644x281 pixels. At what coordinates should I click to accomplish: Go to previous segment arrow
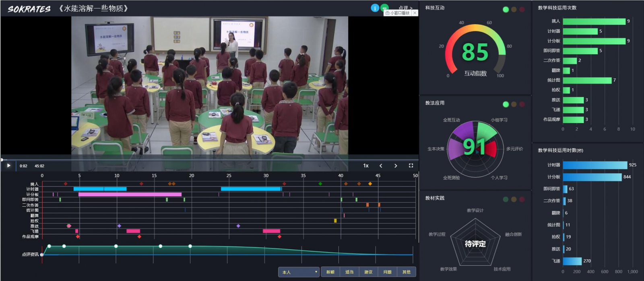(381, 166)
